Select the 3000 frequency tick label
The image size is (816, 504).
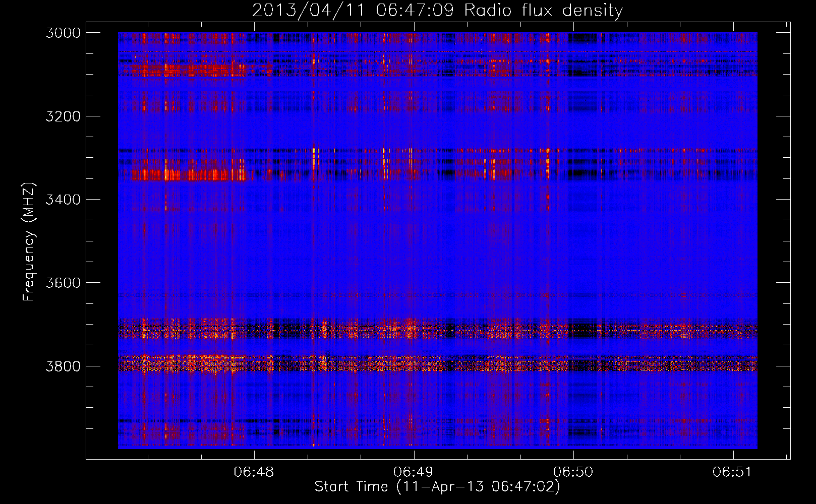tap(63, 33)
